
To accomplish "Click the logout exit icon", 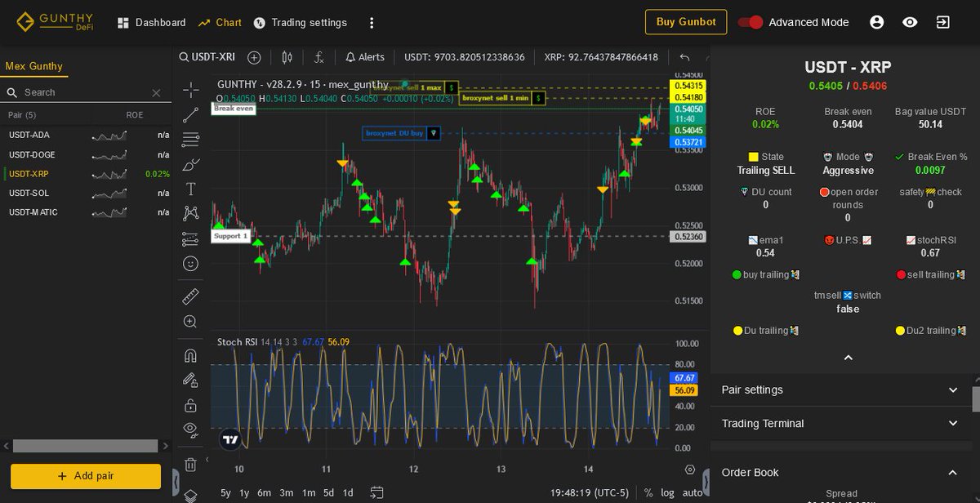I will point(943,22).
